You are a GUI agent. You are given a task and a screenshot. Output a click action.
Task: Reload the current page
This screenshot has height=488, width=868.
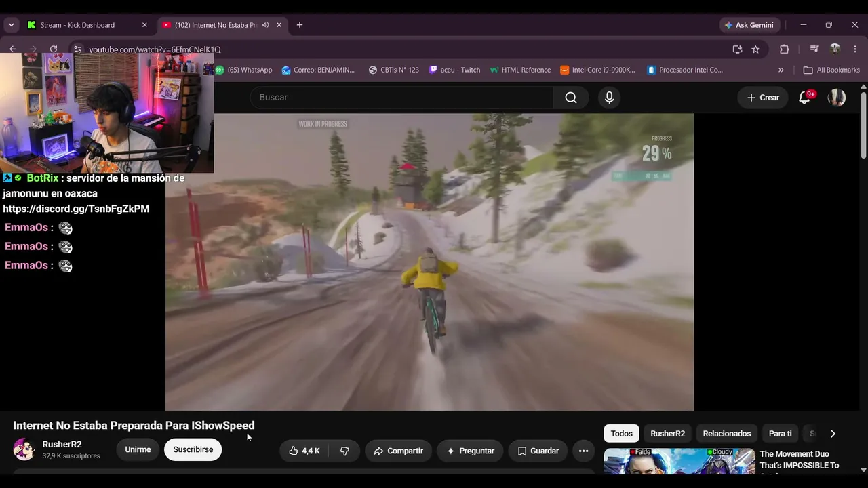click(x=54, y=49)
